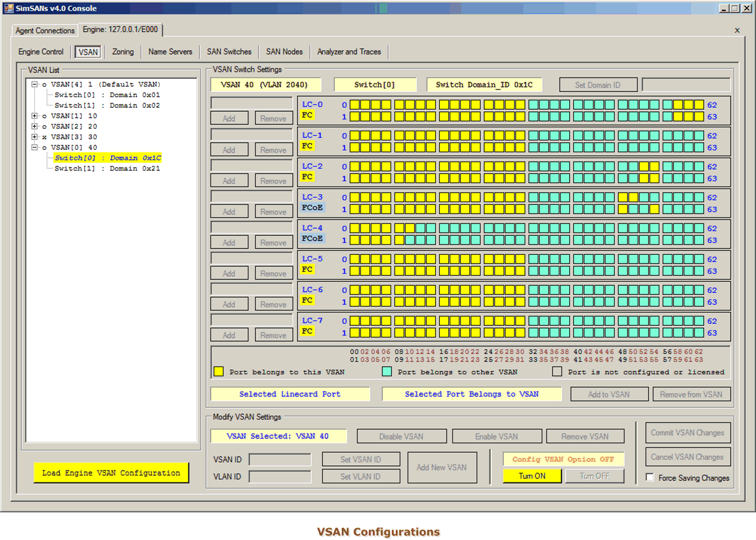
Task: Open the Analyzer and Traces tab
Action: coord(348,52)
